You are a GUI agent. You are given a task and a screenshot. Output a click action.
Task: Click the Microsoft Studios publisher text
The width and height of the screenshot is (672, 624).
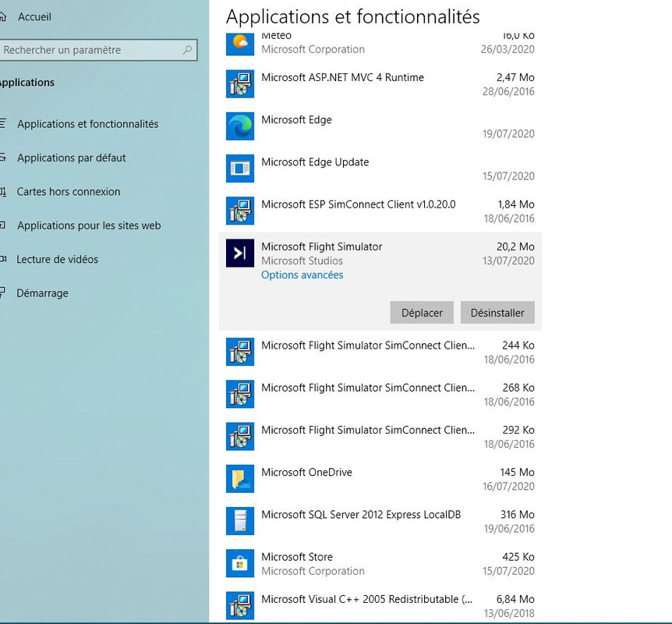click(x=302, y=261)
